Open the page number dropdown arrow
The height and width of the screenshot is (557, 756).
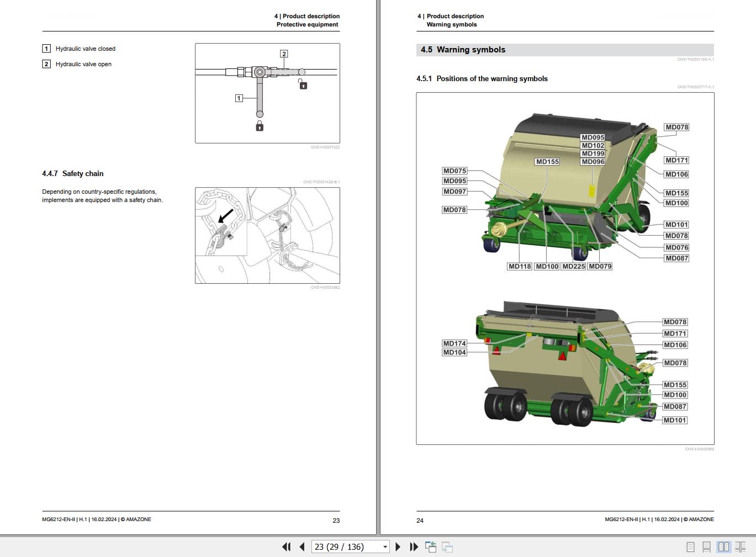pos(385,547)
